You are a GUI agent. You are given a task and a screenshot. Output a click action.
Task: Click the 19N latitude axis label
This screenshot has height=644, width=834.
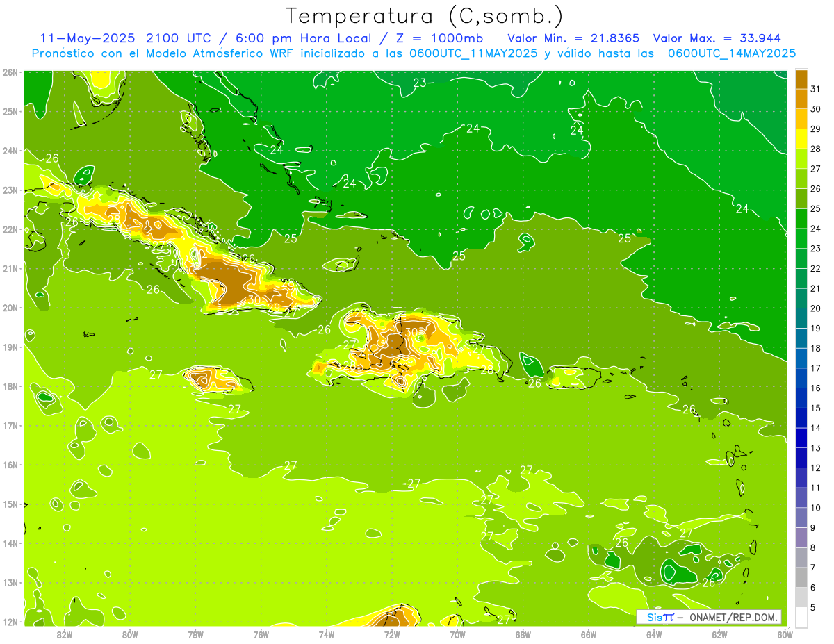click(10, 347)
